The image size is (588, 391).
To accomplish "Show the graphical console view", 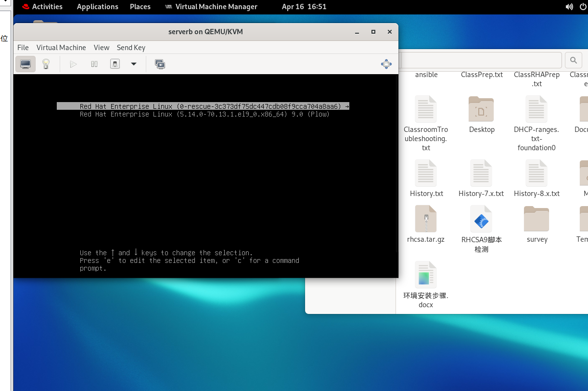I will point(26,64).
